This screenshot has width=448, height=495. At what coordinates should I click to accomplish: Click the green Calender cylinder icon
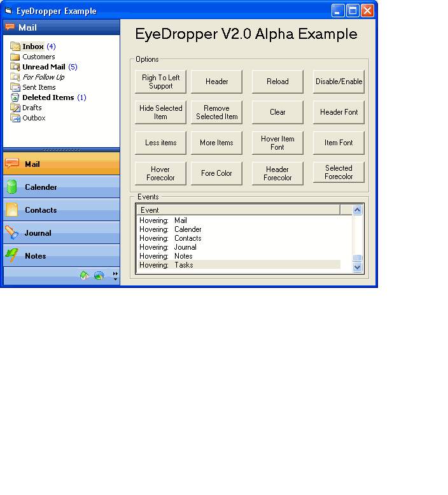click(11, 187)
